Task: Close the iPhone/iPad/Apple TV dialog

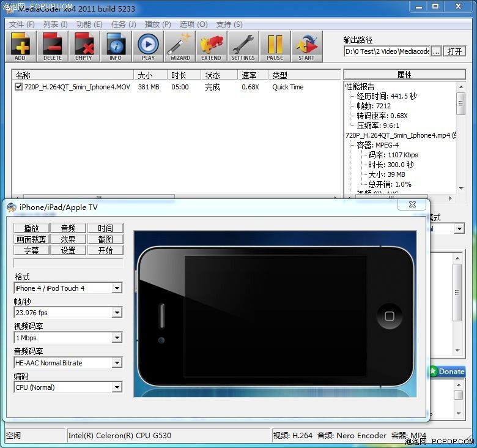Action: (x=412, y=204)
